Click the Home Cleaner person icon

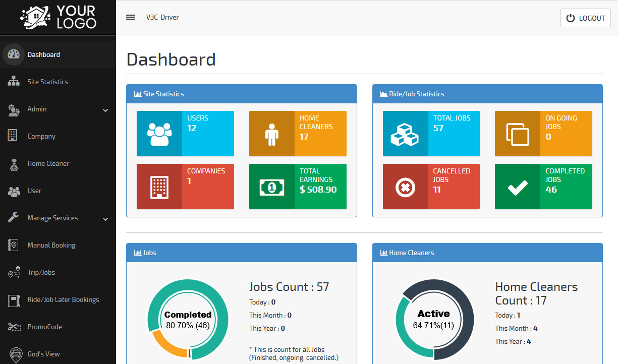[x=14, y=164]
